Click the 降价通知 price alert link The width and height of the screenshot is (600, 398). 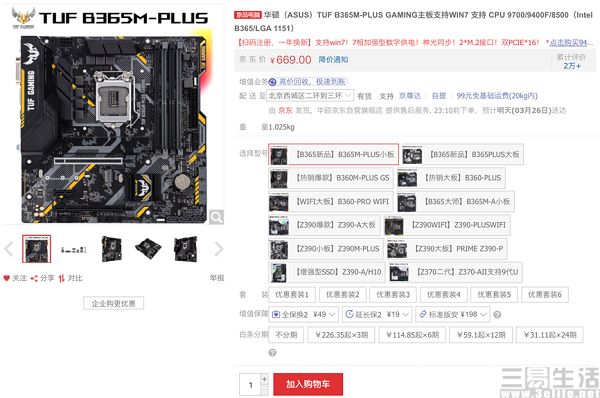click(x=333, y=60)
